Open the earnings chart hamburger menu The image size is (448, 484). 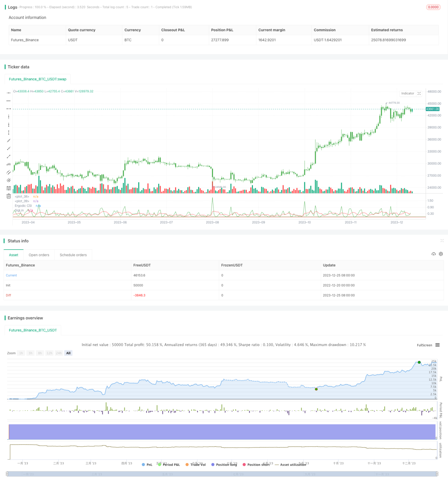[x=437, y=345]
